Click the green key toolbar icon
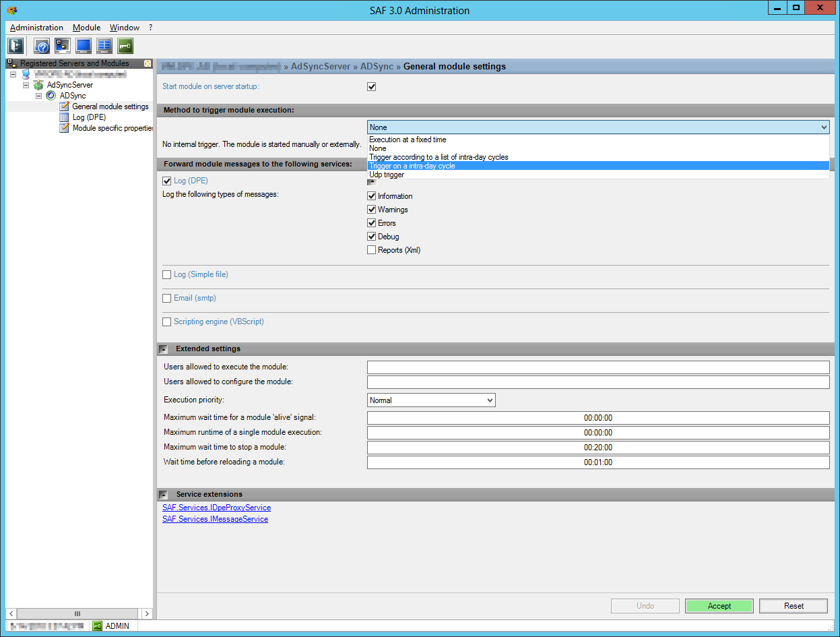840x637 pixels. [125, 46]
